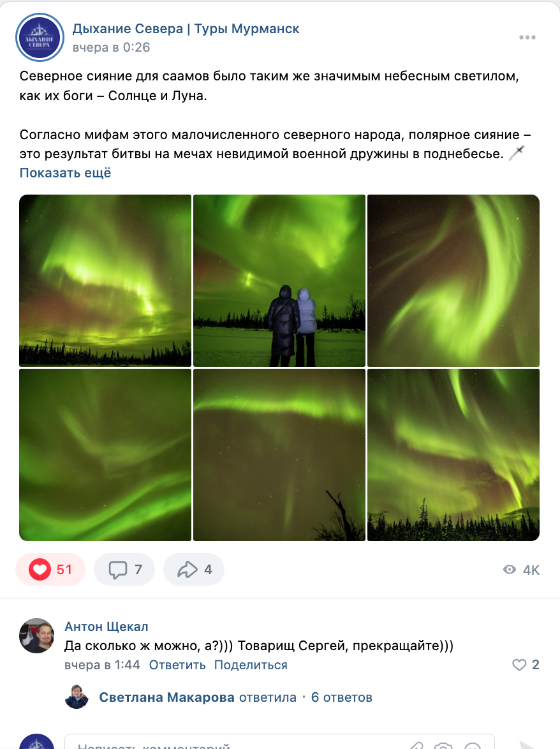Click Ответить under Антон's comment
560x749 pixels.
(177, 665)
